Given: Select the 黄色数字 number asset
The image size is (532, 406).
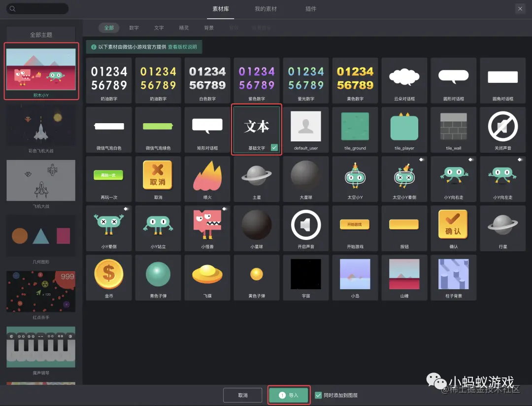Looking at the screenshot, I should (x=355, y=80).
